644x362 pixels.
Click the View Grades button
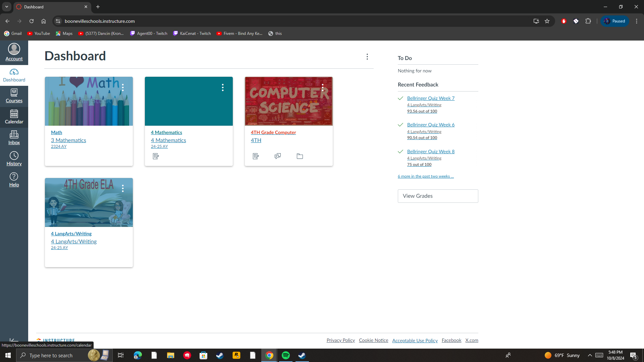(x=438, y=196)
